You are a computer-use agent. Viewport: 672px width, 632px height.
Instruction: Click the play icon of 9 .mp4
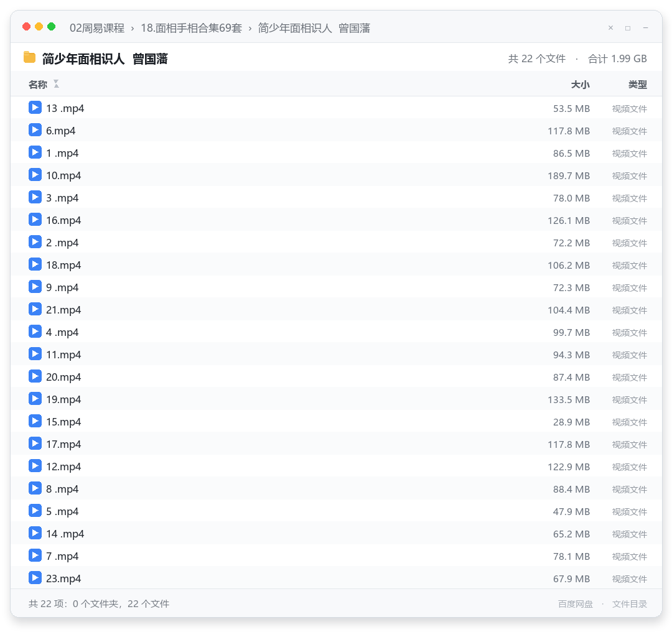[x=35, y=287]
